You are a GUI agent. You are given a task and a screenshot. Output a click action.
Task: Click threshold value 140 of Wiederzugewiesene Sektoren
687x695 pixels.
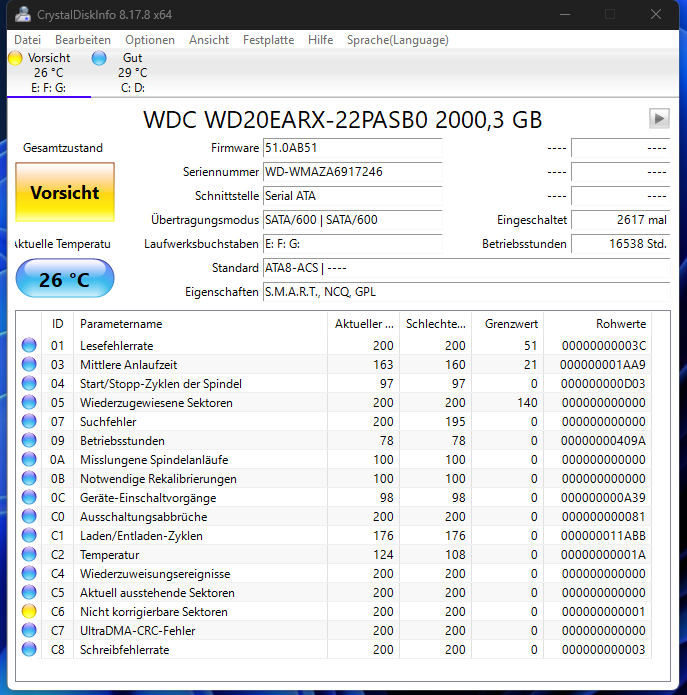(527, 402)
